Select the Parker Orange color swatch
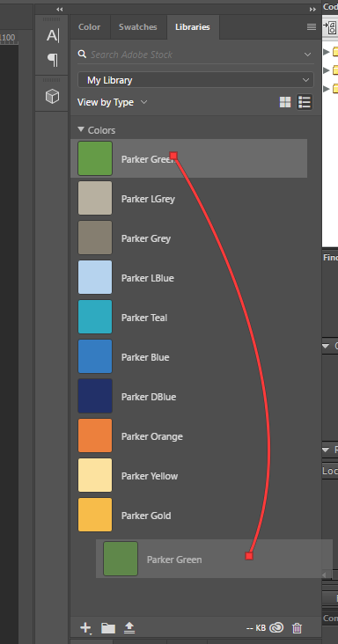338x644 pixels. [x=95, y=435]
